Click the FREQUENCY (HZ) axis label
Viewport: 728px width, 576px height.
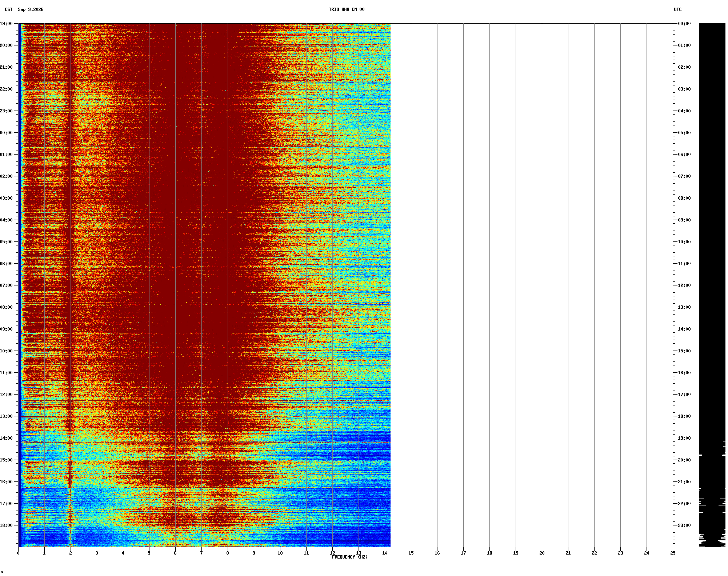click(350, 557)
